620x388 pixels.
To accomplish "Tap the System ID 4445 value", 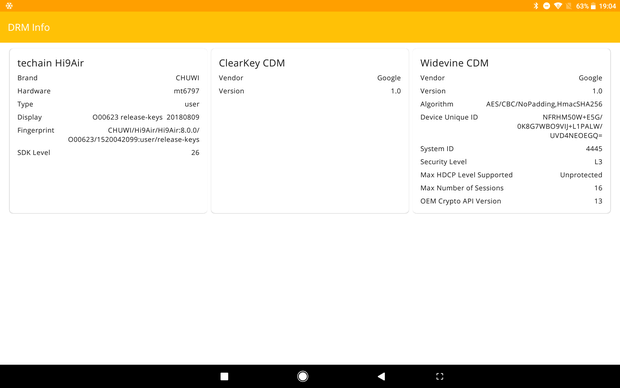I will [594, 149].
